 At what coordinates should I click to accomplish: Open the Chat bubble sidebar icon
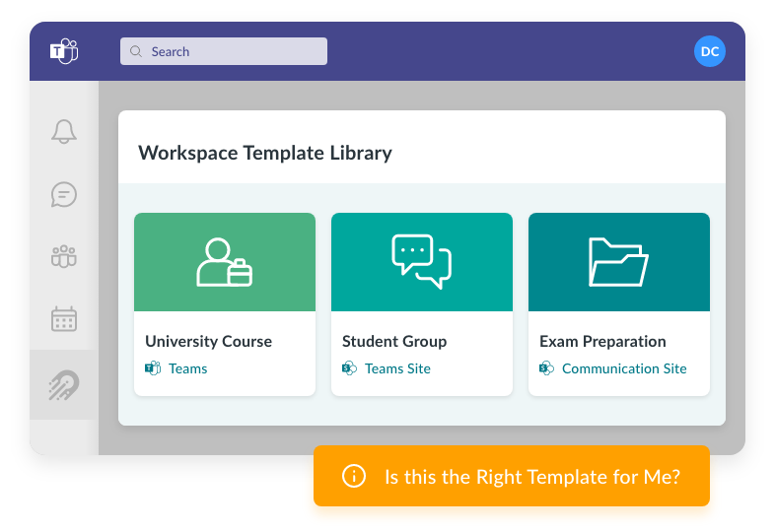64,194
